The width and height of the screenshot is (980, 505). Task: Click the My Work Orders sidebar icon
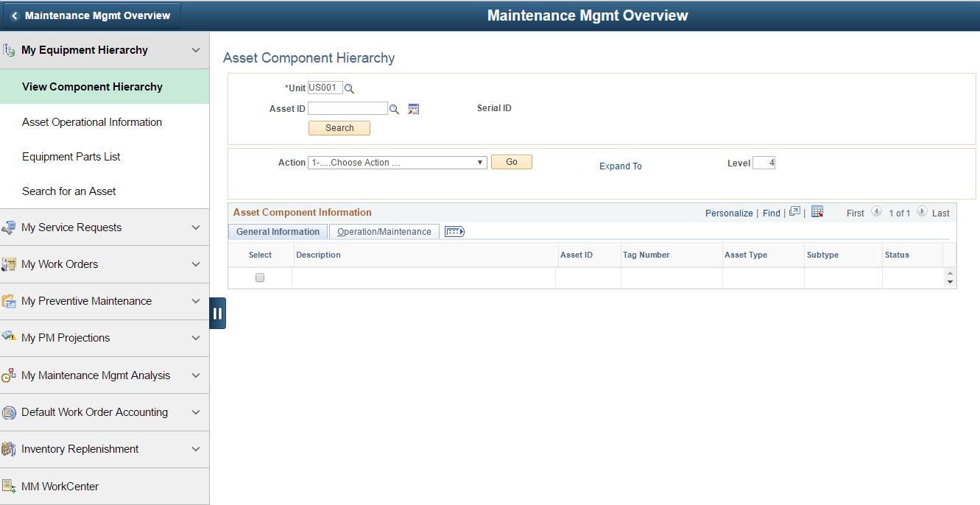10,264
